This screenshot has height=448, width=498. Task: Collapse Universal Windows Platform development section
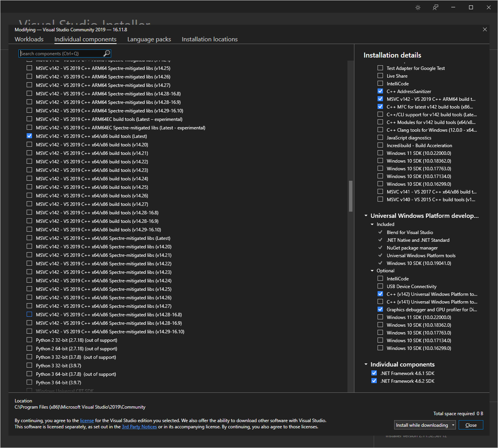(x=366, y=216)
